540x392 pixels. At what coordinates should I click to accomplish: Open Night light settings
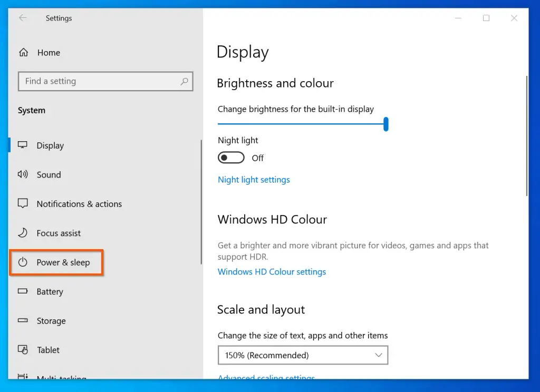click(x=254, y=179)
